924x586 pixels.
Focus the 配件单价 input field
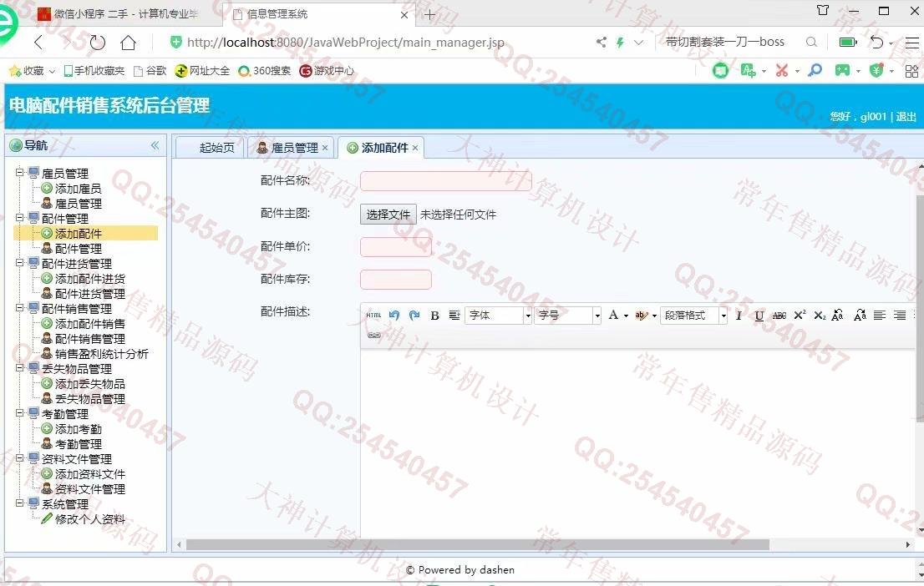coord(395,247)
